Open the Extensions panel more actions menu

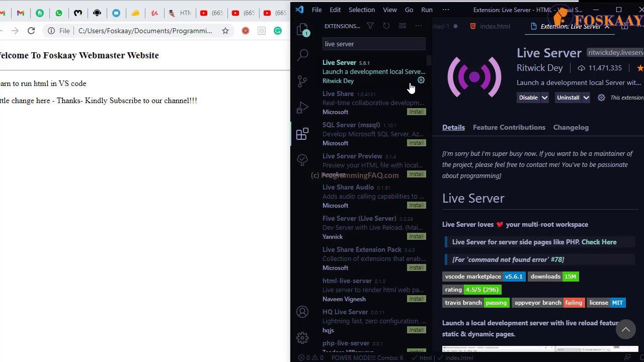tap(419, 26)
